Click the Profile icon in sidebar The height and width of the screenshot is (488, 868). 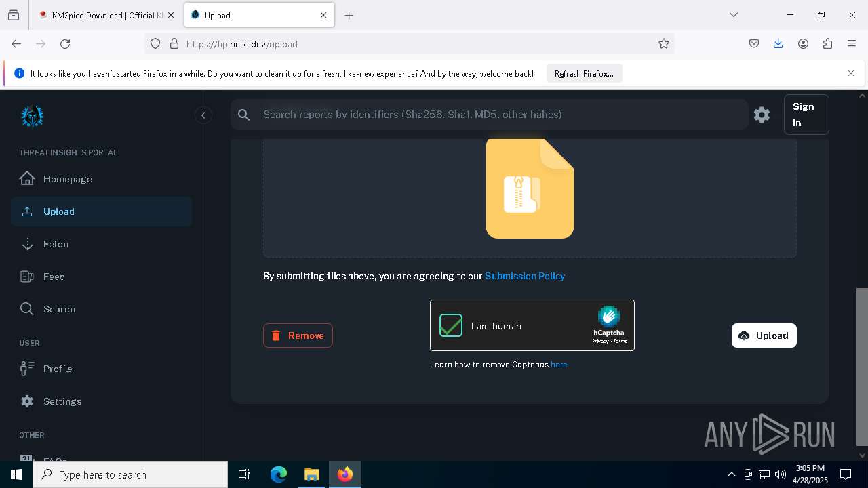click(x=27, y=369)
